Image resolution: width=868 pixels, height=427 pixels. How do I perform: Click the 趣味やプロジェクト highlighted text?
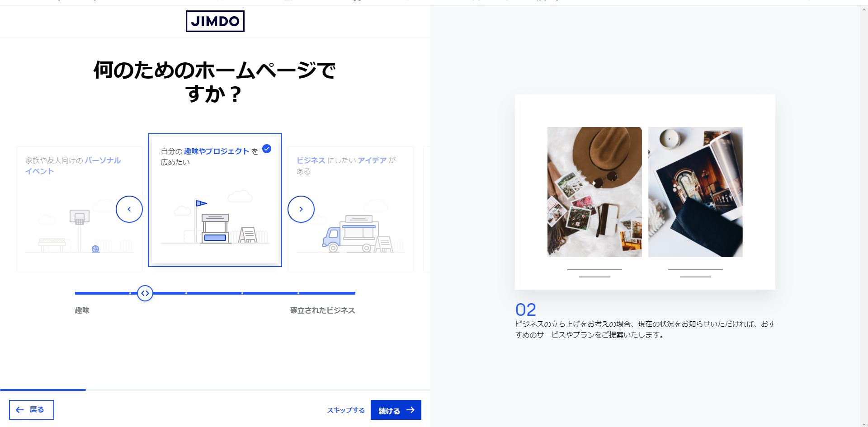tap(217, 151)
